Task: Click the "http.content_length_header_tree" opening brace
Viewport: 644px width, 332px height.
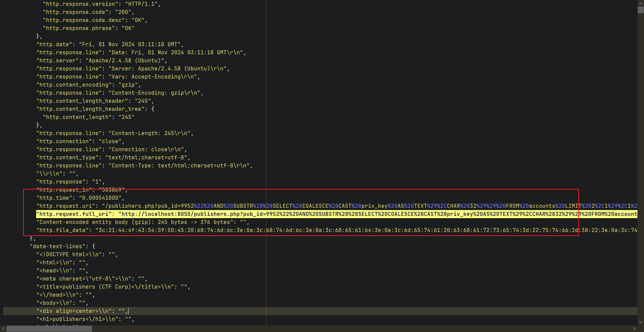Action: 153,109
